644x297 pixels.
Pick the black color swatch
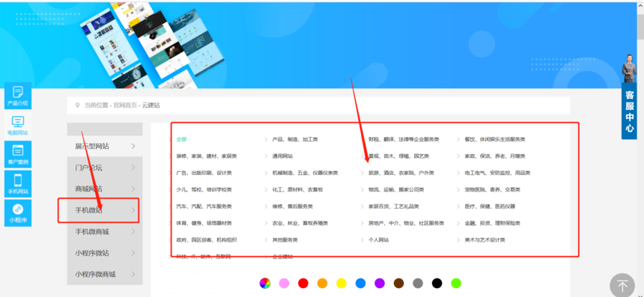tap(437, 283)
